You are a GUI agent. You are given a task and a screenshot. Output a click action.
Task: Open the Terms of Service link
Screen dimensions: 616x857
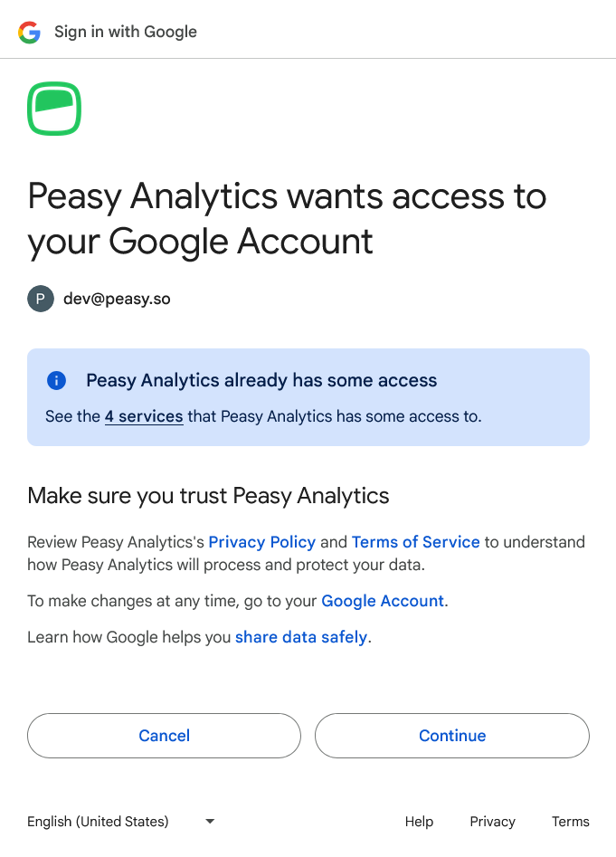415,542
